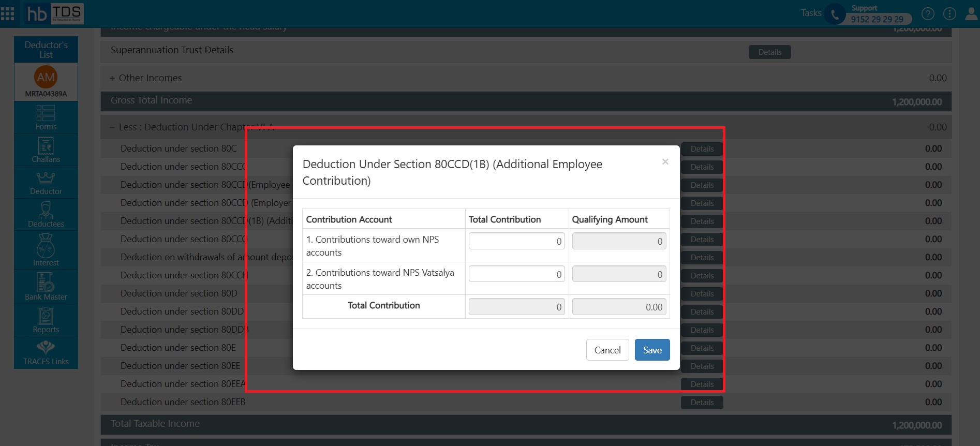Select the Gross Total Income row
980x446 pixels.
(526, 101)
